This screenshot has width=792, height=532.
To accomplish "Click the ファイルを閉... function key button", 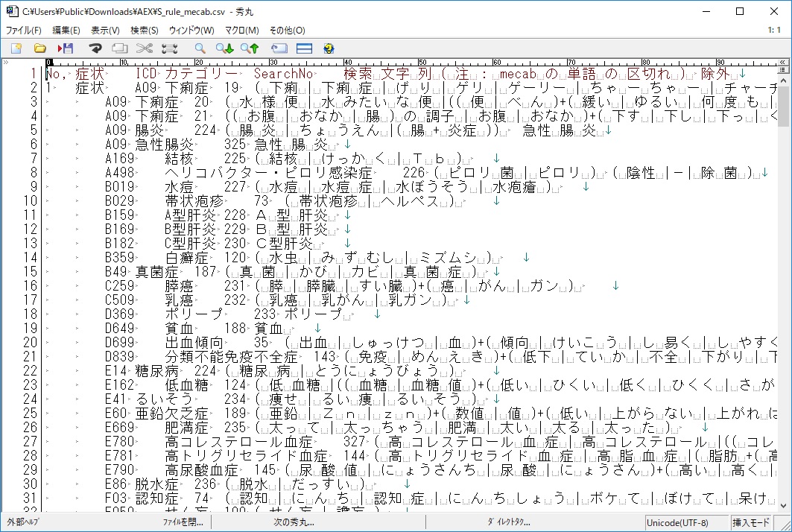I will [x=183, y=522].
